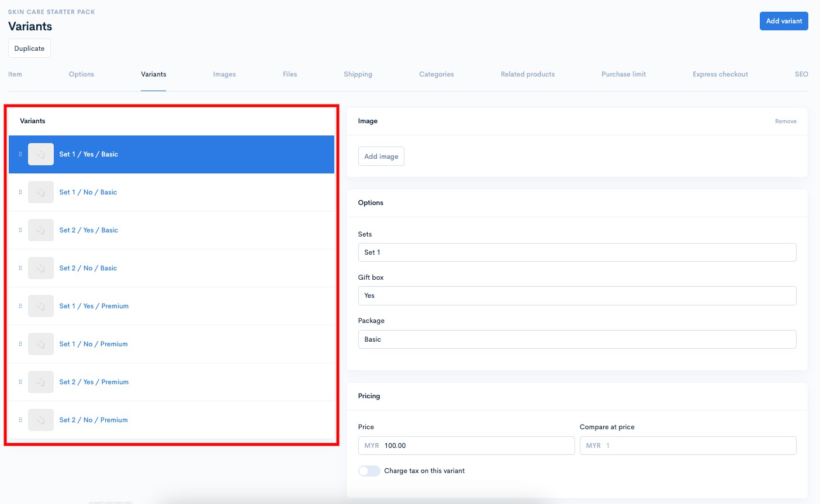Viewport: 820px width, 504px height.
Task: Click image placeholder for Set 1 / No / Premium
Action: click(x=41, y=344)
